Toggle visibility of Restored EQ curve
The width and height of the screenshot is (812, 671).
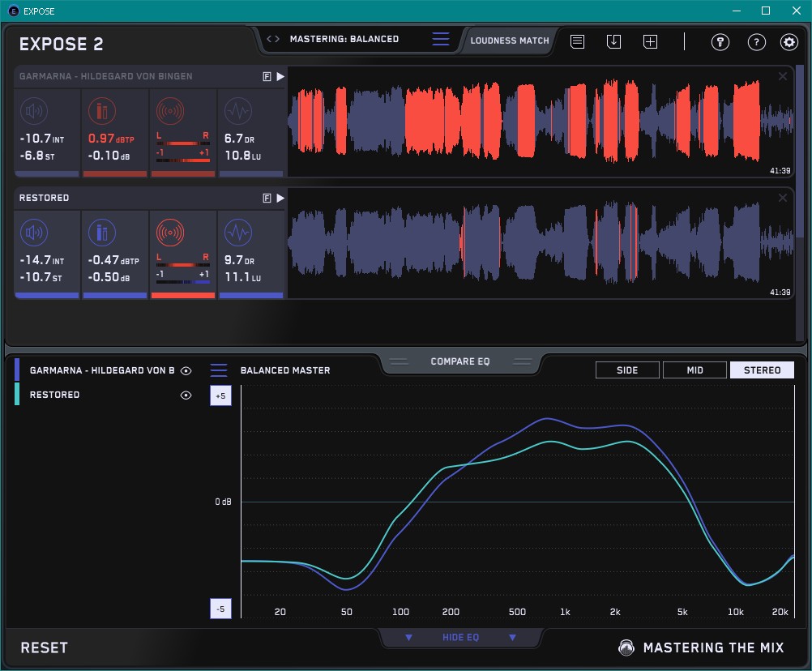click(x=186, y=395)
